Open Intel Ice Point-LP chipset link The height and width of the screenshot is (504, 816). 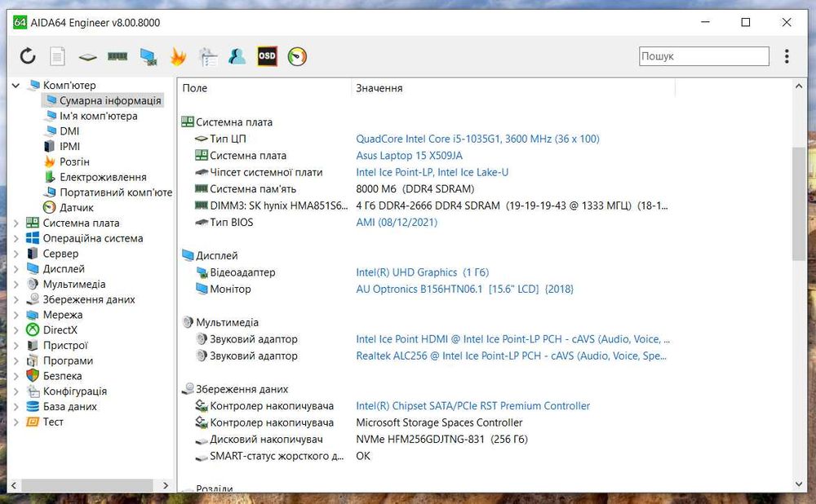pos(432,172)
